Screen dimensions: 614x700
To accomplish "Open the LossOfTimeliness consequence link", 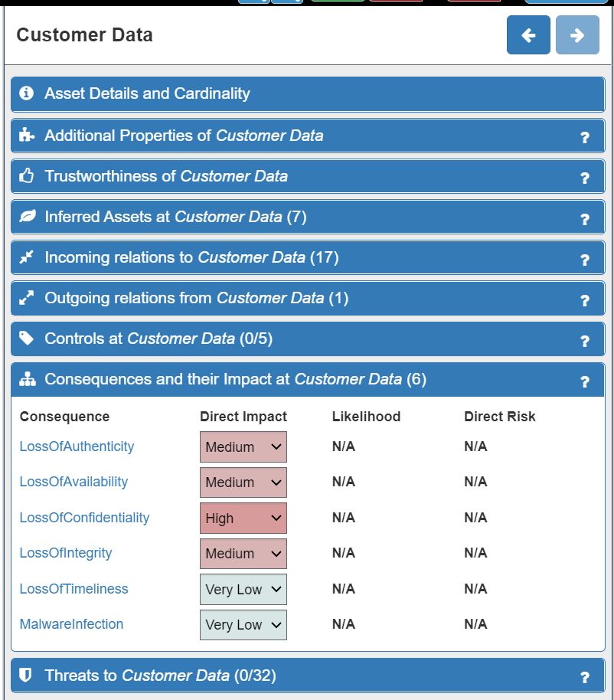I will click(x=73, y=588).
